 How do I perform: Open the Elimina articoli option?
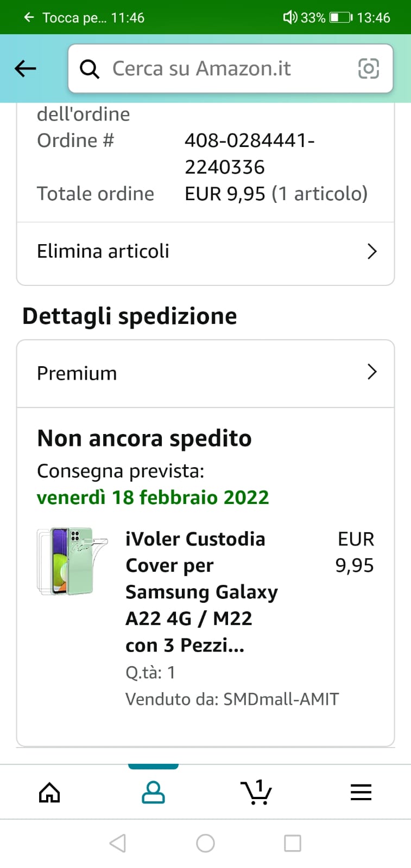103,251
